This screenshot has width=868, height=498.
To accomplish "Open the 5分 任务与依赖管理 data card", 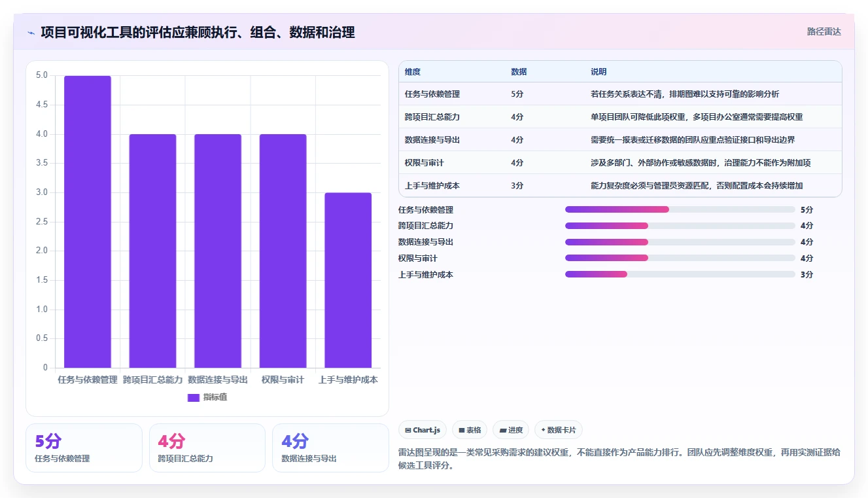I will click(84, 448).
